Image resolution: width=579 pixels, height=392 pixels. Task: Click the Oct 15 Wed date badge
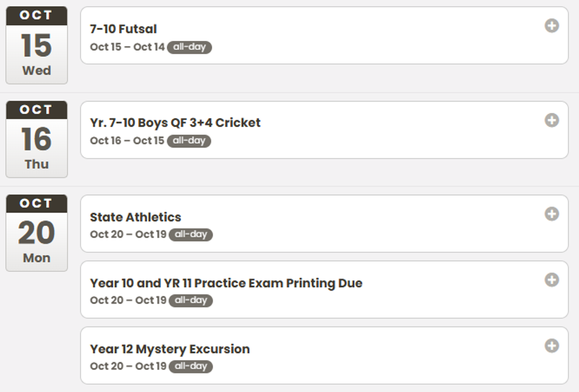pos(37,46)
